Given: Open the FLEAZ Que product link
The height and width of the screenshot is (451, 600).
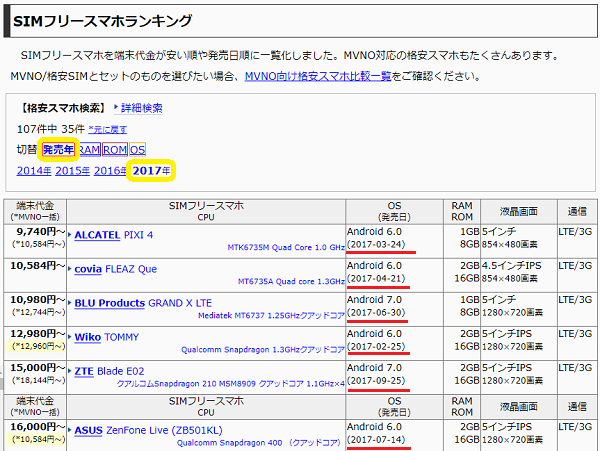Looking at the screenshot, I should click(131, 269).
